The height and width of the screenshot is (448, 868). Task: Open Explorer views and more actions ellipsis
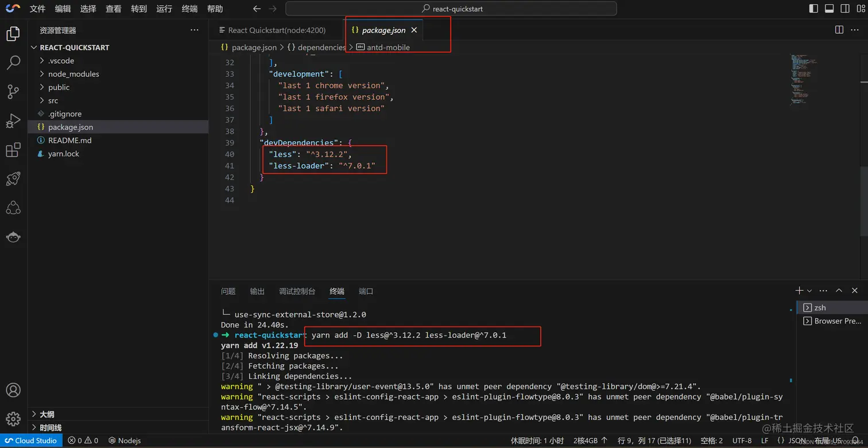(195, 30)
